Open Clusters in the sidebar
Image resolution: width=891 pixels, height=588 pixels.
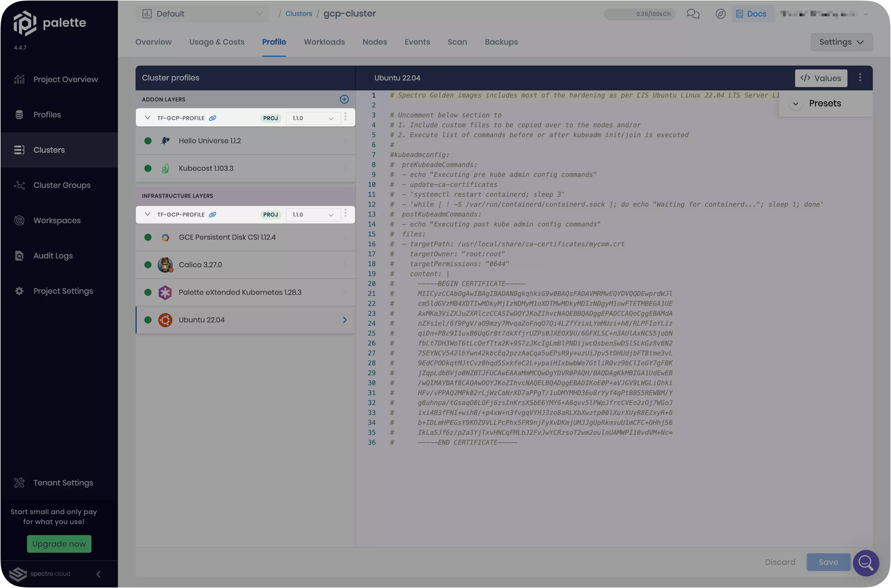(x=59, y=150)
